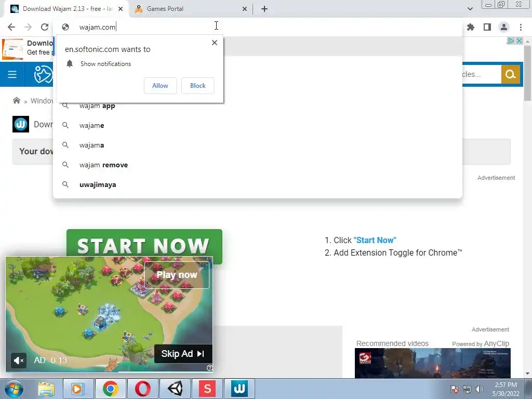
Task: Choose the 'wajame' suggestion
Action: (258, 126)
